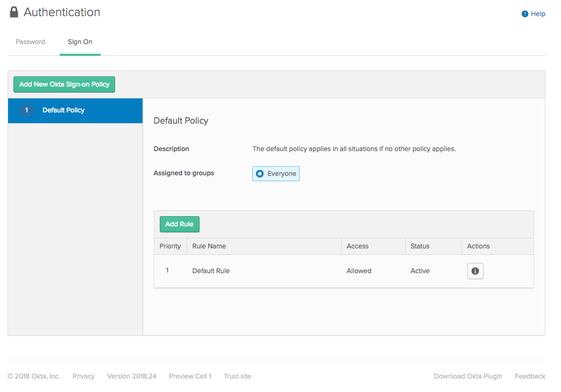The width and height of the screenshot is (561, 392).
Task: Switch to the Password tab
Action: point(30,42)
